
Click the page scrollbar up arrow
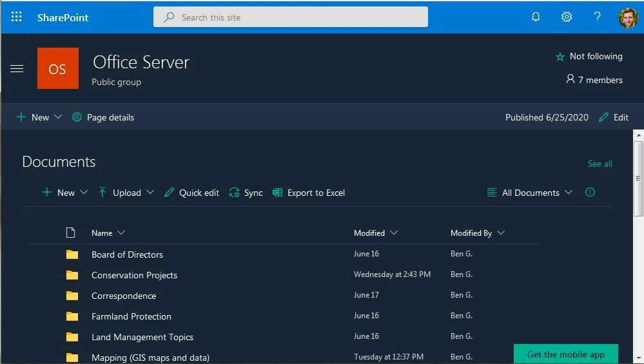(x=638, y=135)
